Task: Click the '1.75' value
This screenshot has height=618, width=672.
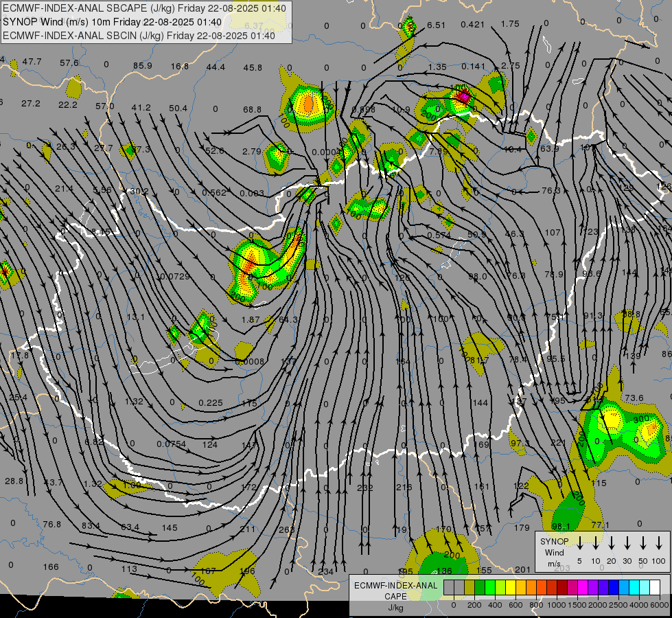Action: tap(510, 24)
